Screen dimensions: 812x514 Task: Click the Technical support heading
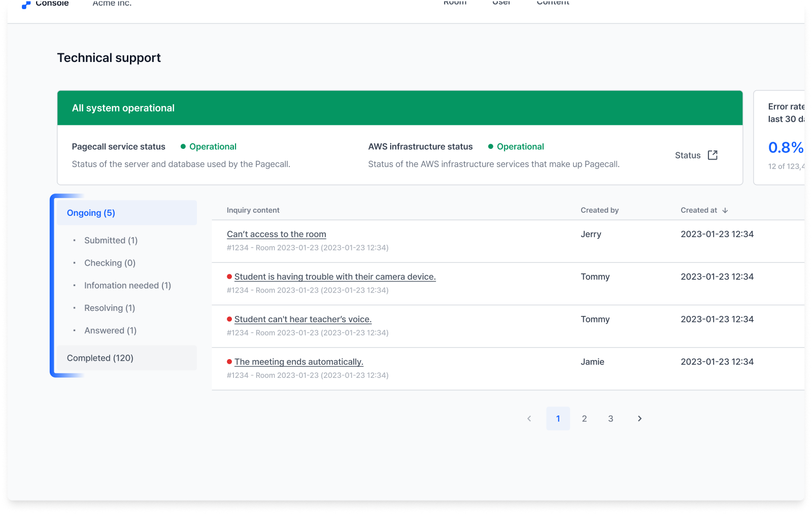pos(109,58)
